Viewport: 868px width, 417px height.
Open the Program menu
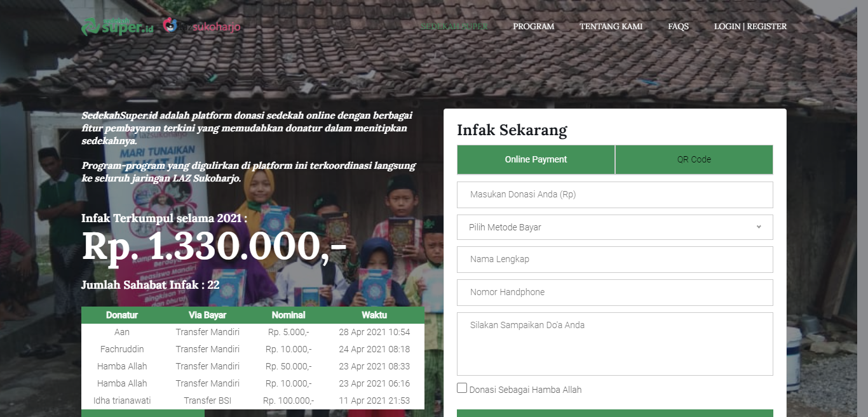point(534,27)
